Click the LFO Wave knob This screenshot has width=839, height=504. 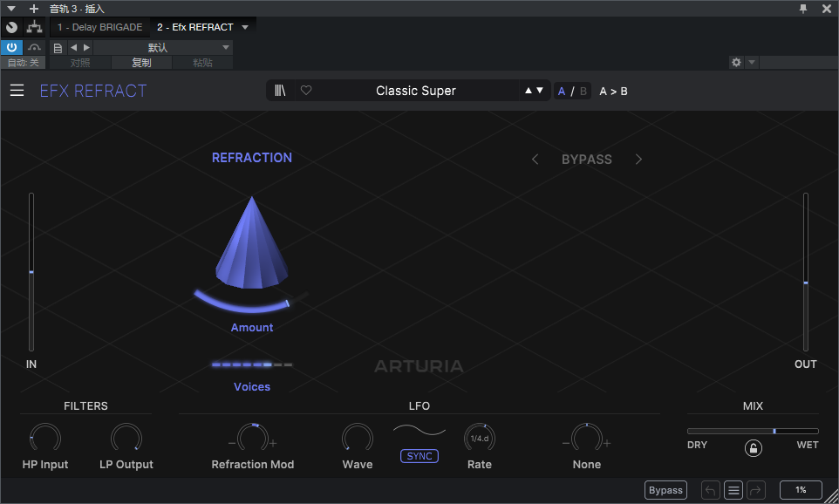358,439
